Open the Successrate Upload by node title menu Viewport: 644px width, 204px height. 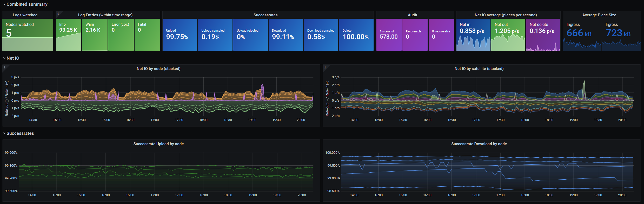pos(158,144)
